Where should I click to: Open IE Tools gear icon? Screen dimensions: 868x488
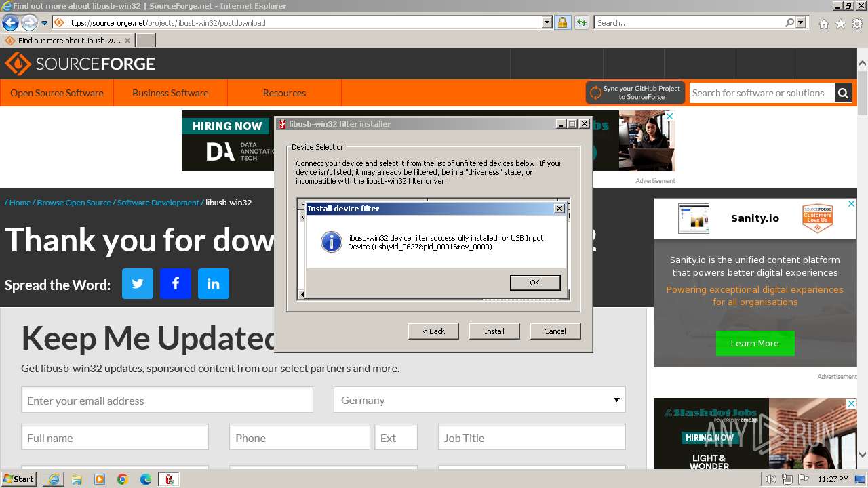(x=857, y=24)
